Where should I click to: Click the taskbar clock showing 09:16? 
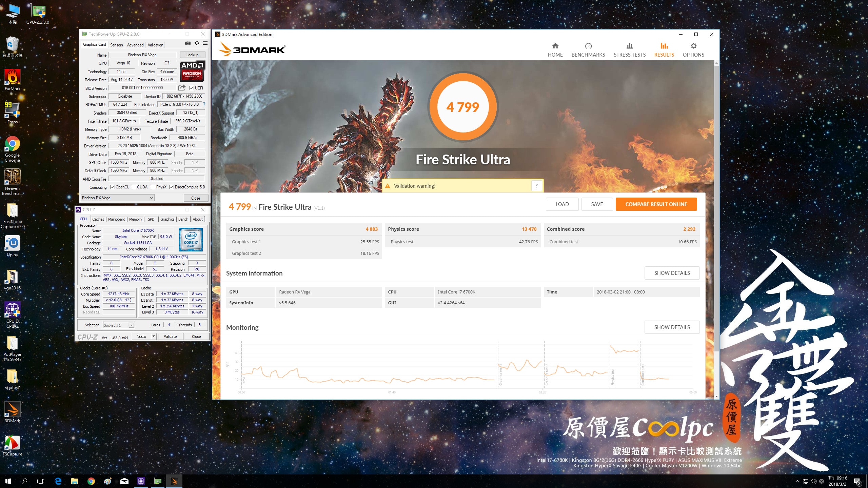837,481
